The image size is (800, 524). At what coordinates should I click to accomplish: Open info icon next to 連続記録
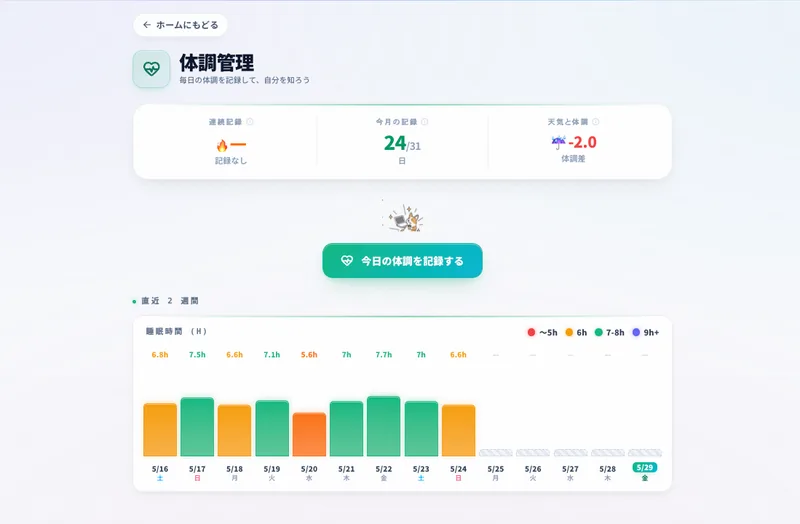pos(250,122)
